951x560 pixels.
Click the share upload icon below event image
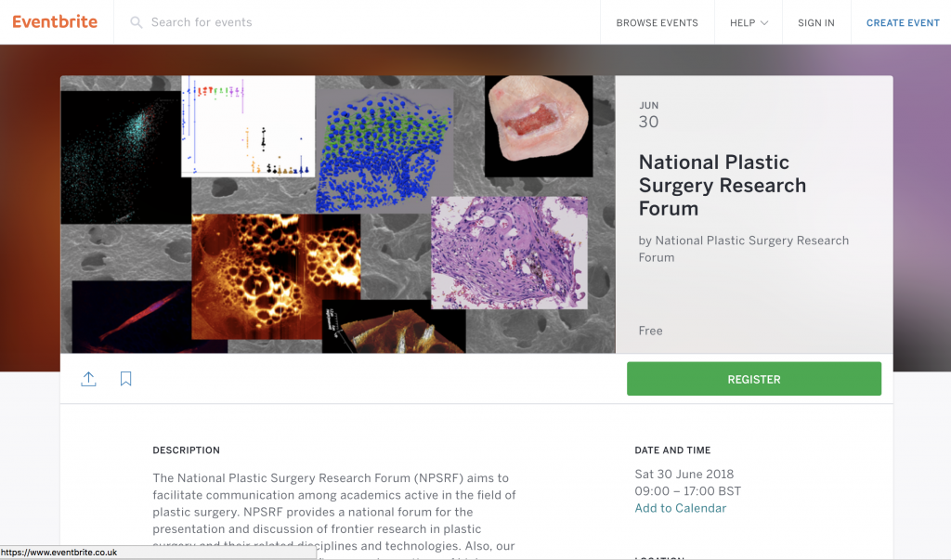click(x=88, y=379)
